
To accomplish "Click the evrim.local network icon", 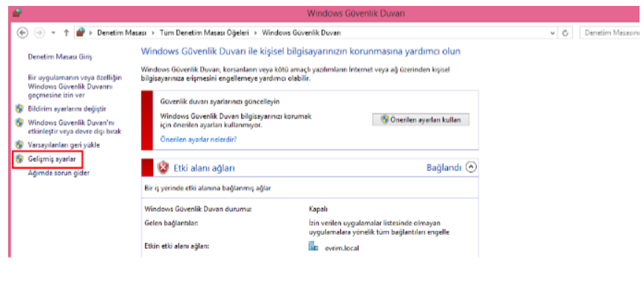I will [313, 247].
